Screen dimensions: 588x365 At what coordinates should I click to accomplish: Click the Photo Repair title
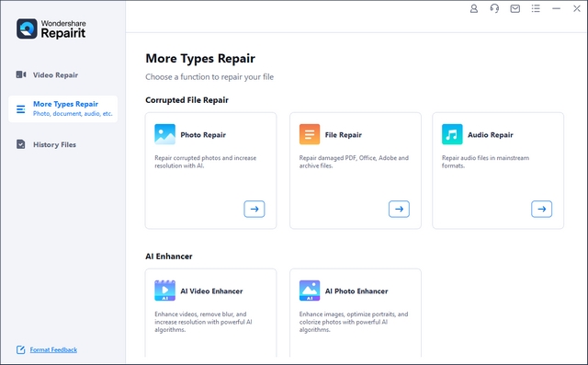click(203, 134)
